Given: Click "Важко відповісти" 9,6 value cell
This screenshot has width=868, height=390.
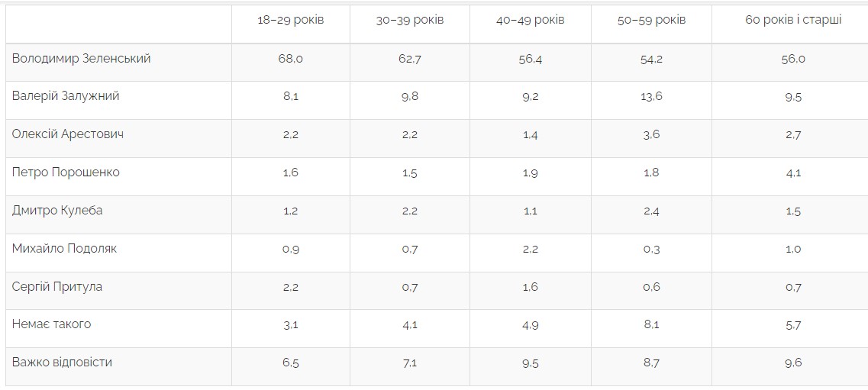Looking at the screenshot, I should pos(793,363).
